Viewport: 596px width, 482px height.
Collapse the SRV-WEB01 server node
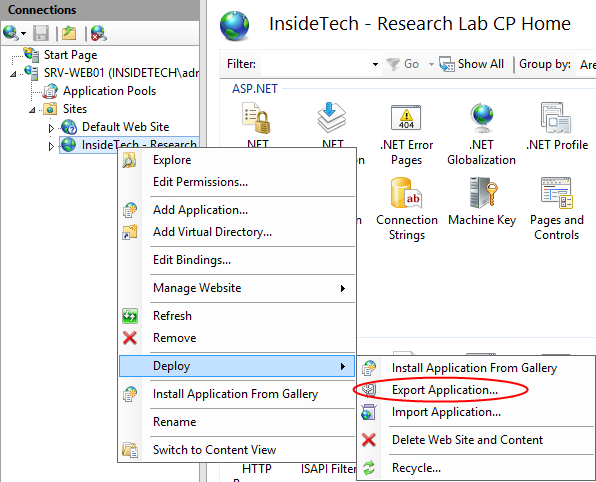[13, 74]
